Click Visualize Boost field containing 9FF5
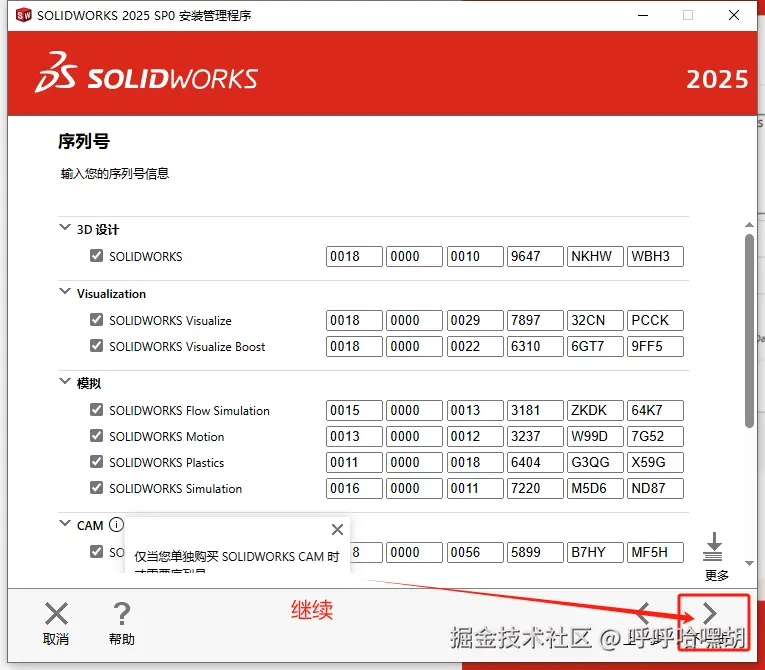The width and height of the screenshot is (765, 670). coord(655,346)
